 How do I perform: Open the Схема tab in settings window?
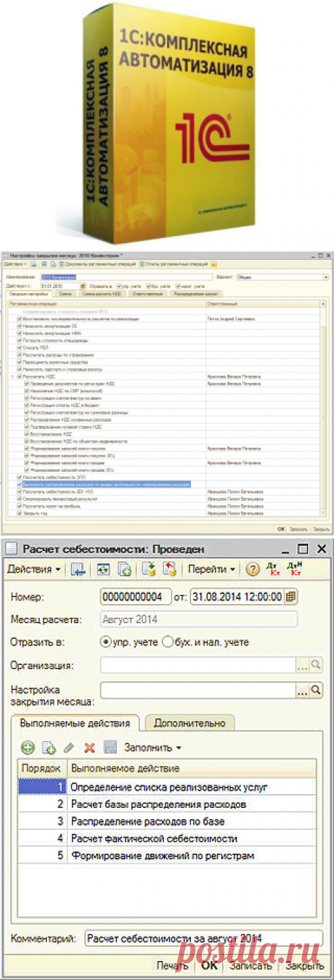[x=66, y=294]
